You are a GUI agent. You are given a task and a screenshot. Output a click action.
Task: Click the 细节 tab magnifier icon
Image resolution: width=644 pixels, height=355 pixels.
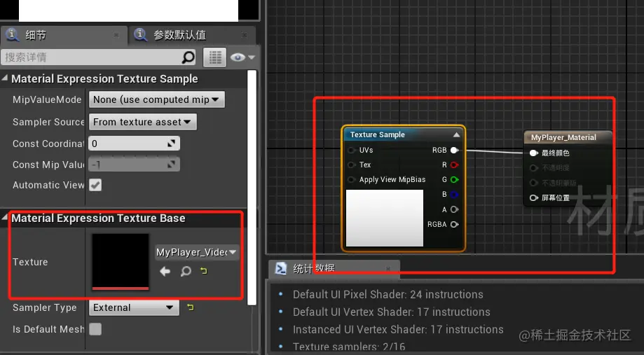pyautogui.click(x=13, y=35)
